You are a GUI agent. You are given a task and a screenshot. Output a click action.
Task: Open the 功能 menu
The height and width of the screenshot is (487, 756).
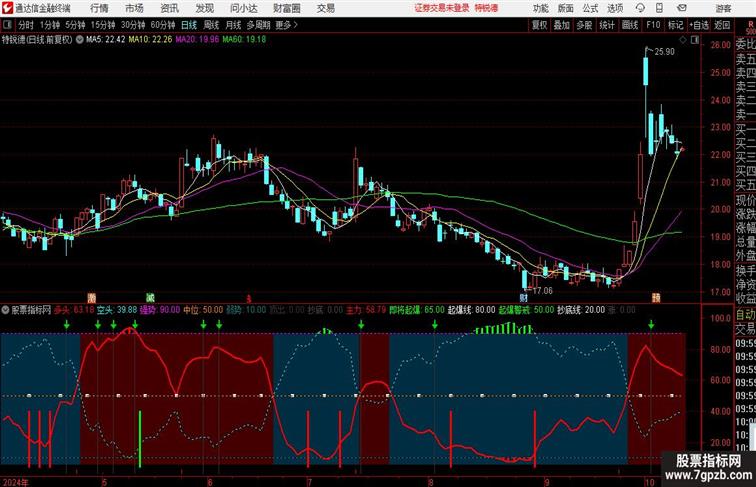[x=540, y=8]
